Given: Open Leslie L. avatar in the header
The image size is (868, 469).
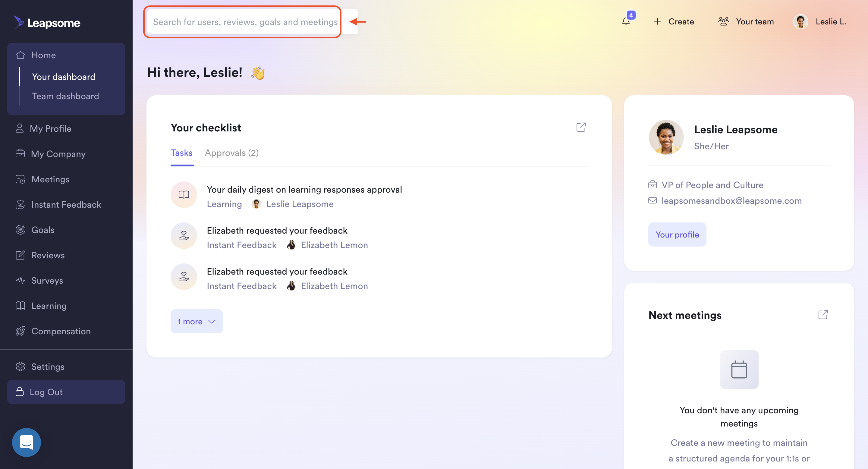Looking at the screenshot, I should coord(800,22).
